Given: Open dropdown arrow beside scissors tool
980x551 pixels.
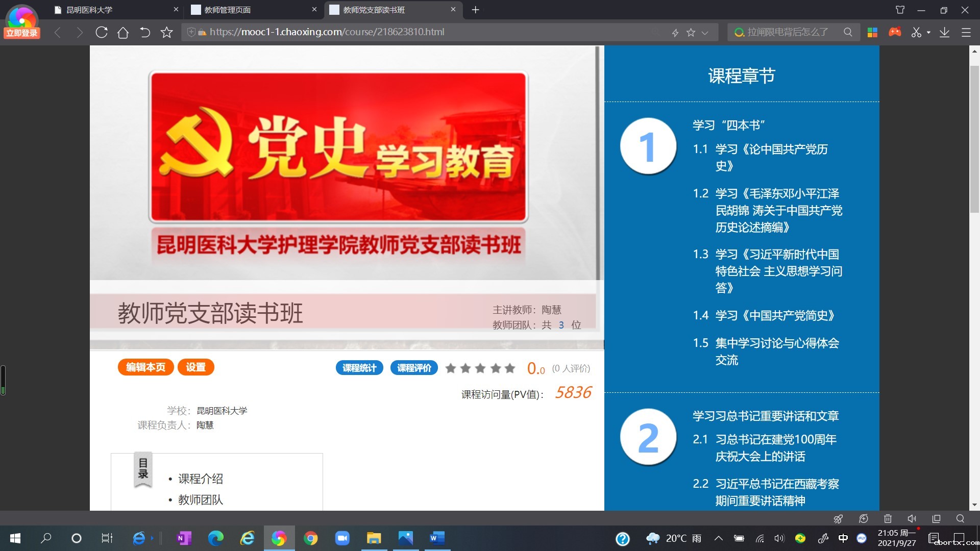Looking at the screenshot, I should pos(928,32).
